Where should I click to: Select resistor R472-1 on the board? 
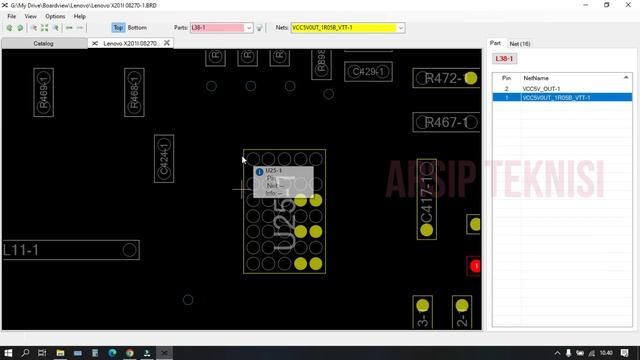click(x=447, y=78)
